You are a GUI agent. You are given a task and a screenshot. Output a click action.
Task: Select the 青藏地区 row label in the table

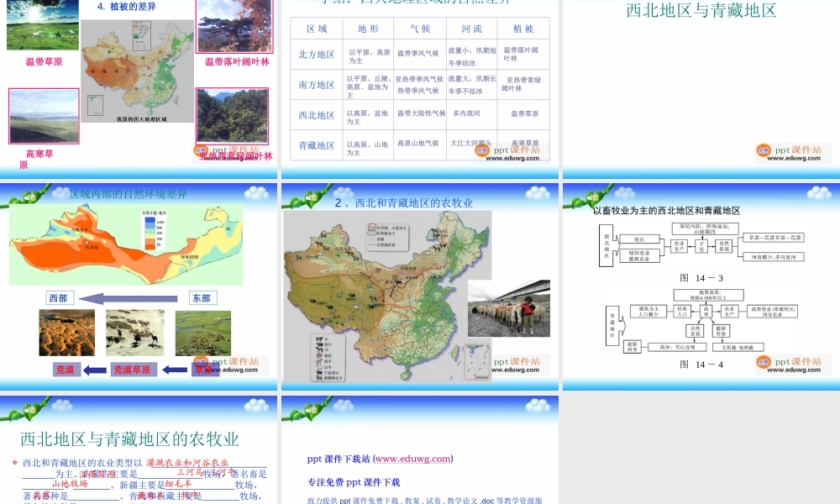[317, 145]
